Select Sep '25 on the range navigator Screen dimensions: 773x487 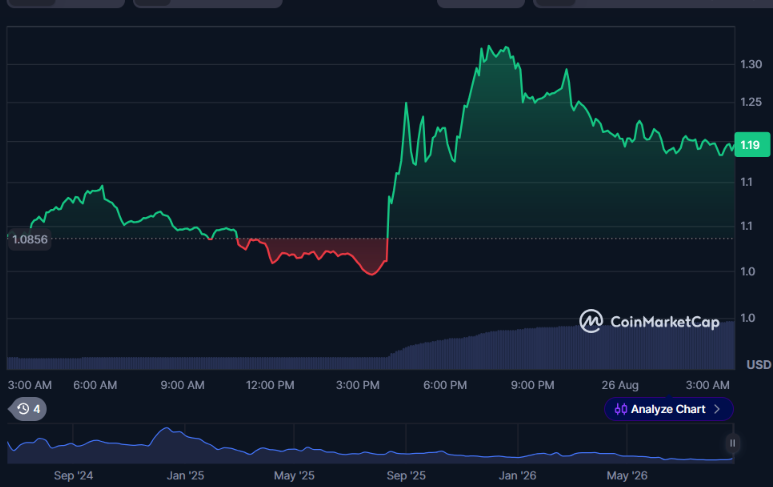tap(406, 476)
